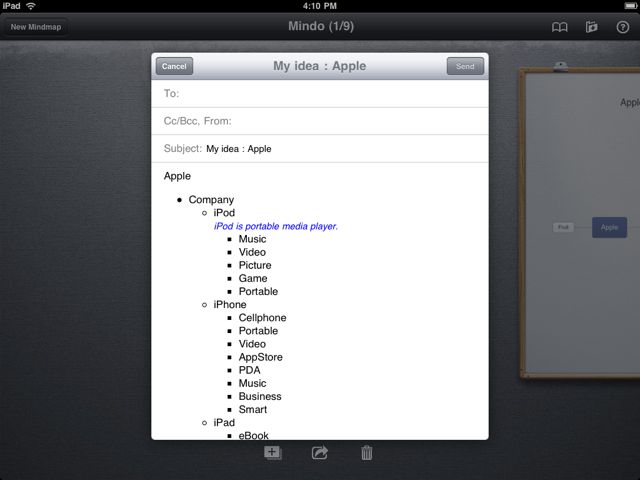Click the blue 'iPod is portable media player.' note
Screen dimensions: 640x480
tap(276, 226)
